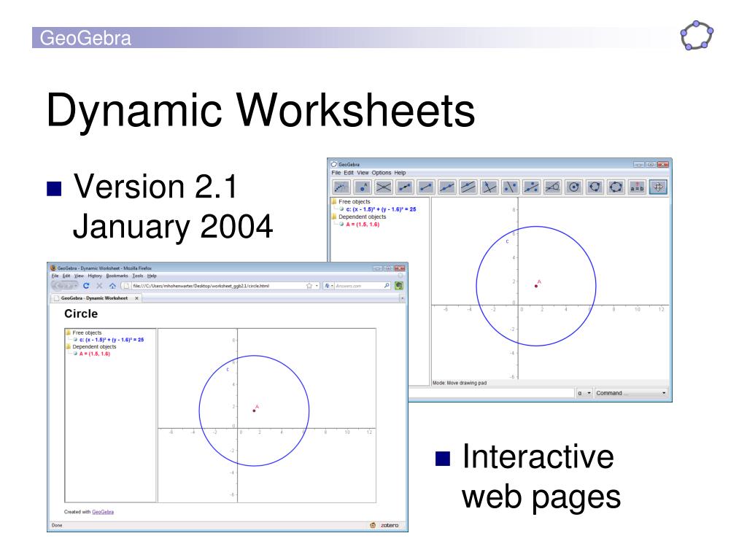Select the Line through two points tool
The image size is (747, 560).
coord(447,187)
